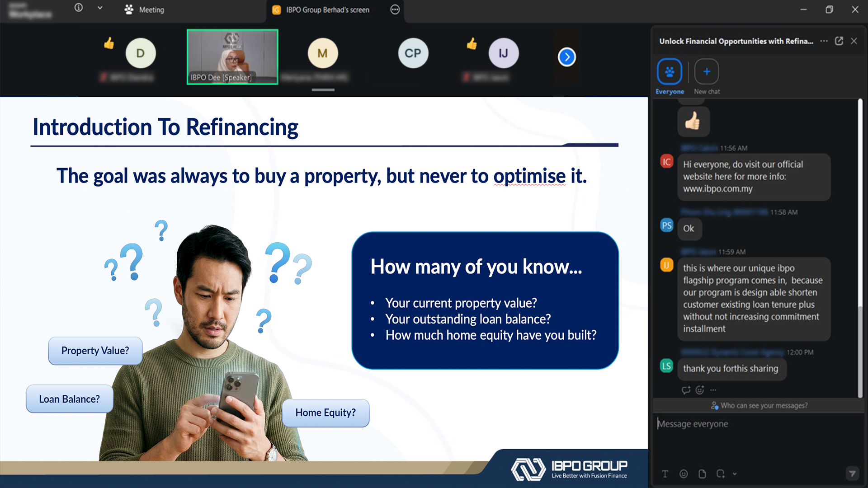The height and width of the screenshot is (488, 868).
Task: Open chat panel more options menu
Action: pos(824,41)
